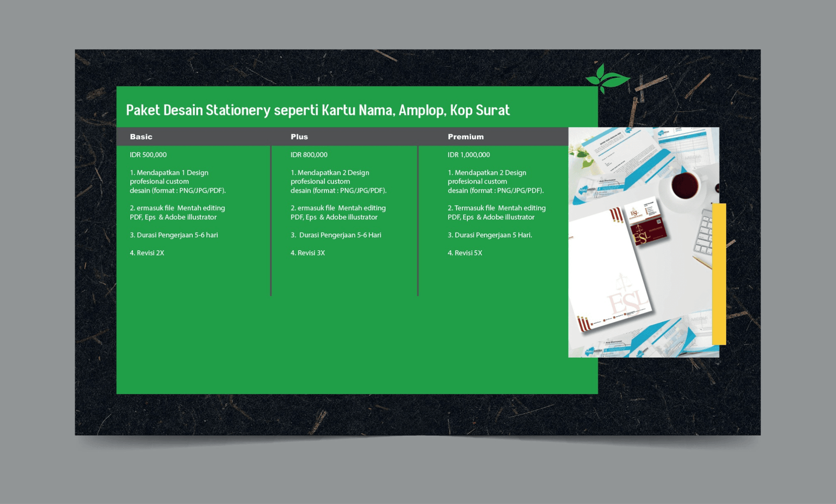
Task: Click the coffee cup in the photo
Action: (684, 185)
